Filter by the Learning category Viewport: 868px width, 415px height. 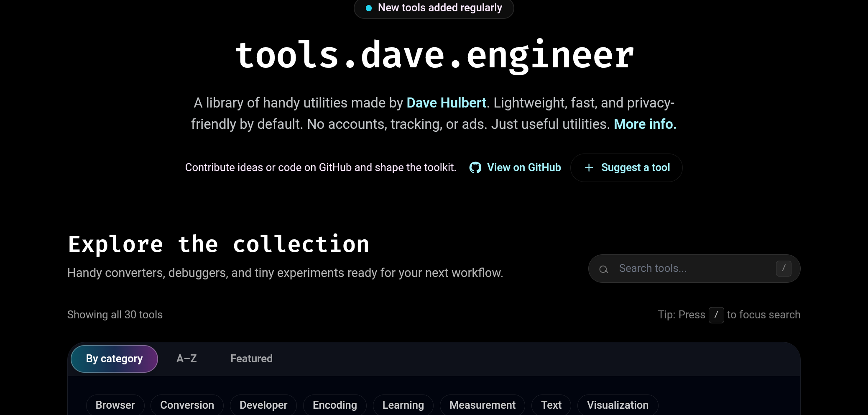click(x=403, y=405)
